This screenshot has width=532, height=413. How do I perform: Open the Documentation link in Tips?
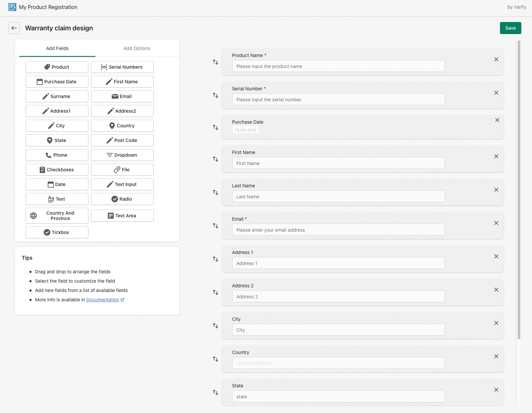coord(103,300)
